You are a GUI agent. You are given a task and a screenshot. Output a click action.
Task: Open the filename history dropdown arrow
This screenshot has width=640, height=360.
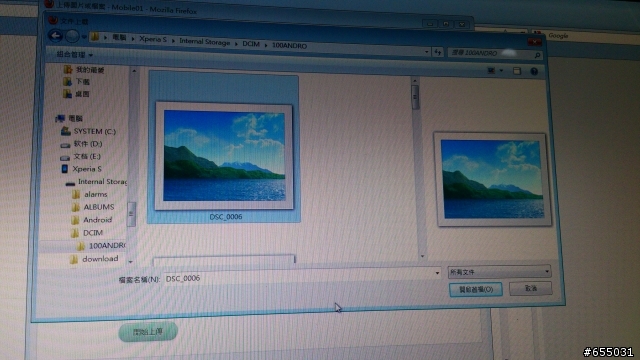(437, 273)
